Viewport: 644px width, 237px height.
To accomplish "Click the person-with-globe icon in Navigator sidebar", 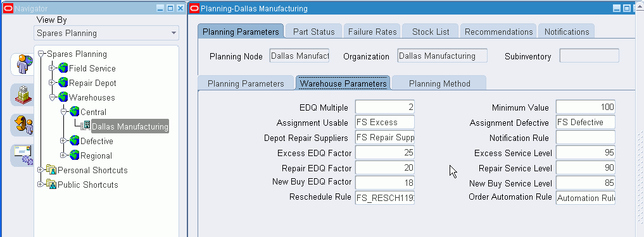I will tap(23, 64).
